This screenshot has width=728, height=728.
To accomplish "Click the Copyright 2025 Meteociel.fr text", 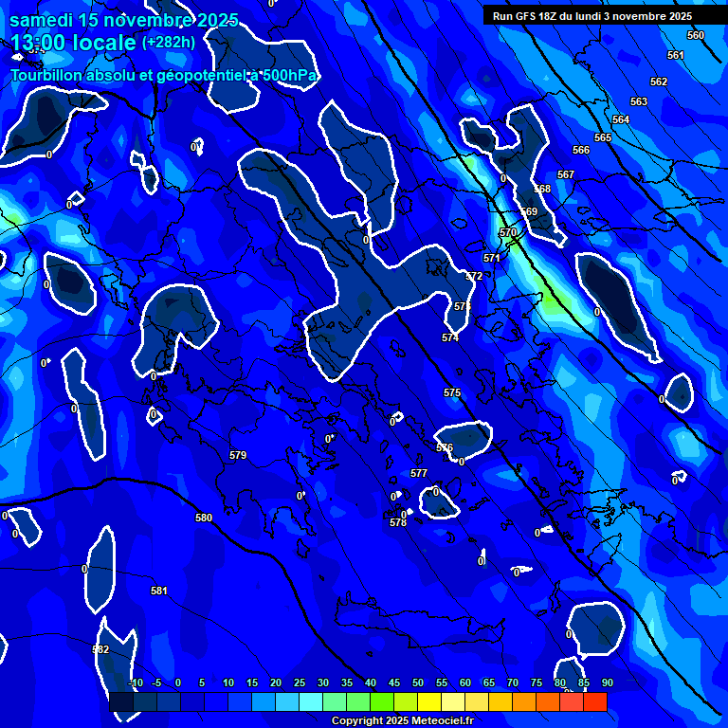I will (402, 720).
